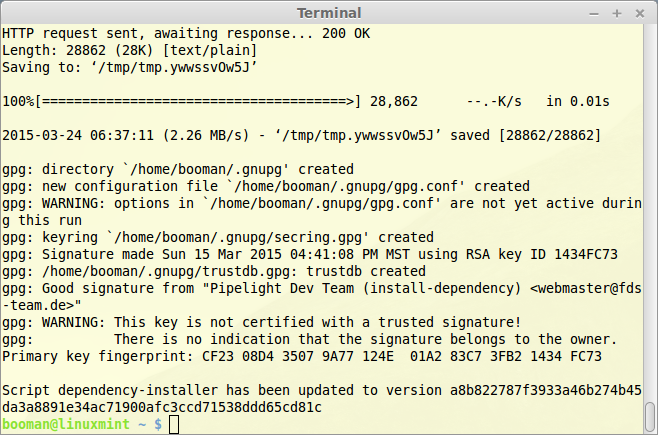Image resolution: width=658 pixels, height=435 pixels.
Task: Maximize the Terminal window with plus icon
Action: 617,14
